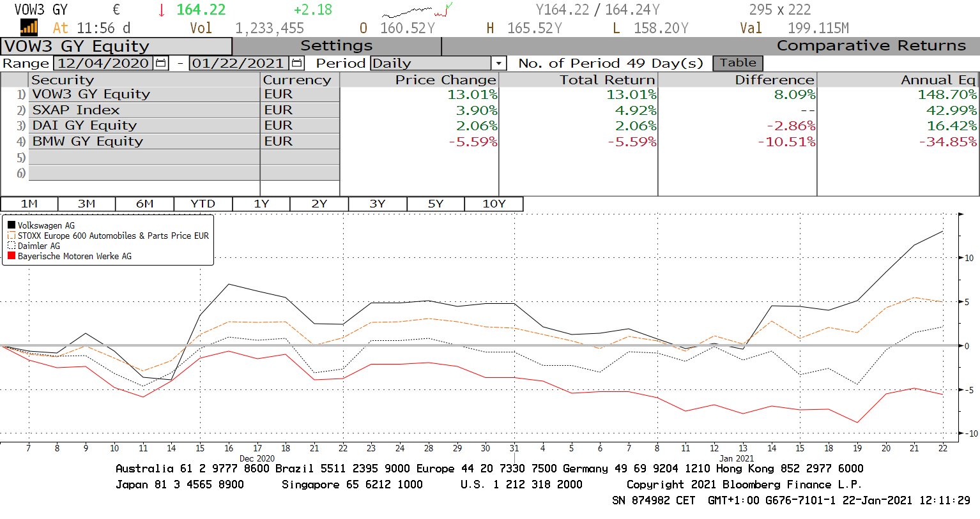Click the Daimler AG dotted legend marker
This screenshot has width=980, height=519.
click(x=11, y=246)
